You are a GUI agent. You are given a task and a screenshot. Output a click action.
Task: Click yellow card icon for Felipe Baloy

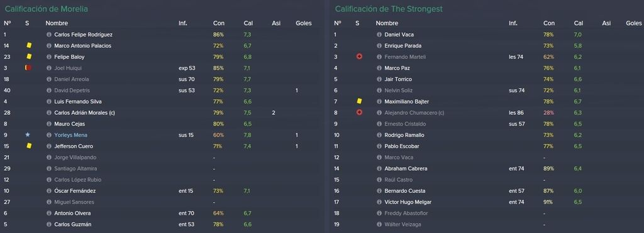pos(29,57)
